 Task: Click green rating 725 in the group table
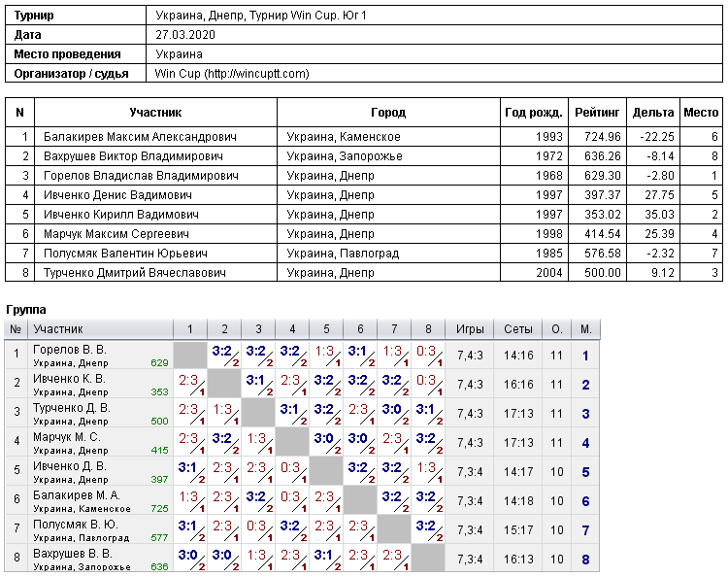[x=159, y=509]
